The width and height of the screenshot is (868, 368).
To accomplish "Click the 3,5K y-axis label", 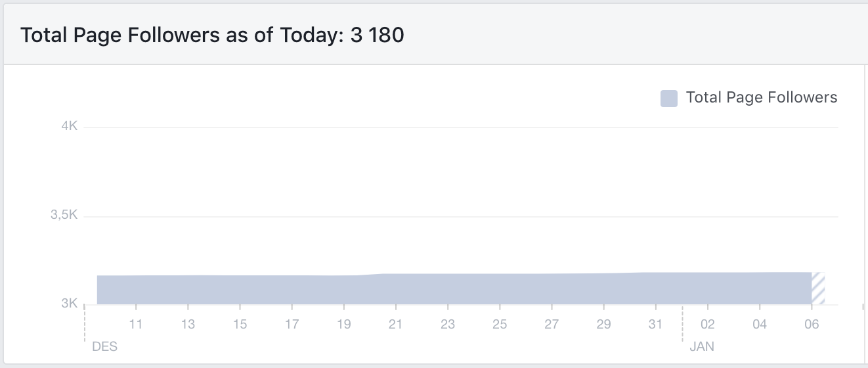I will pos(64,215).
